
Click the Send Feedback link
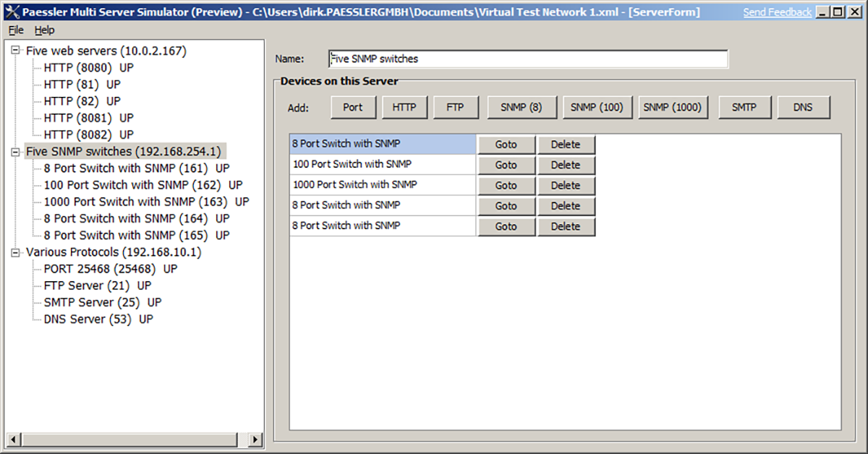pyautogui.click(x=778, y=12)
